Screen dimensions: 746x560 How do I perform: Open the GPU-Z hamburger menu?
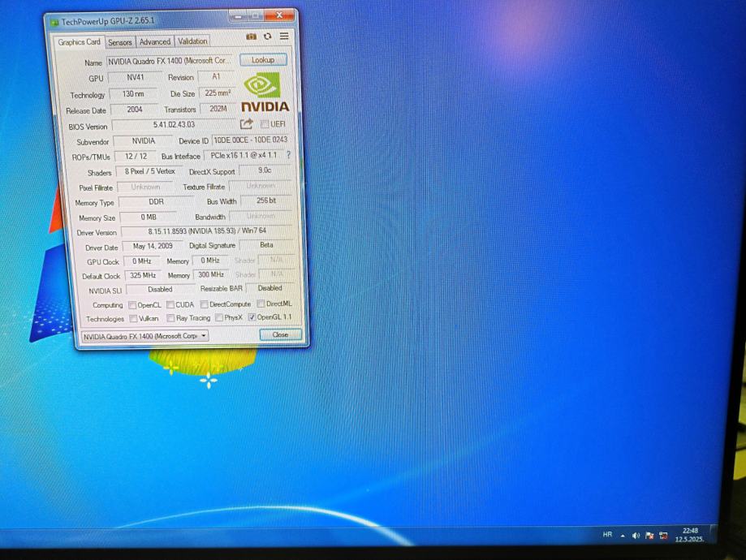(x=284, y=37)
